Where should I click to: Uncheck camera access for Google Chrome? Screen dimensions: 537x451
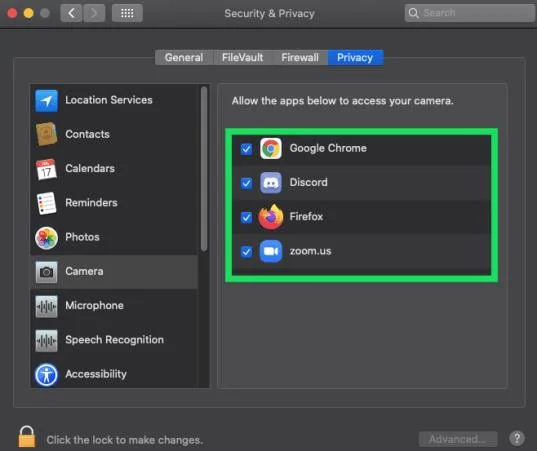coord(246,149)
